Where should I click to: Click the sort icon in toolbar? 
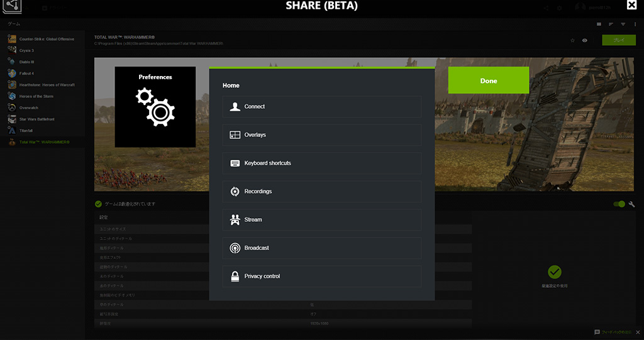(611, 25)
